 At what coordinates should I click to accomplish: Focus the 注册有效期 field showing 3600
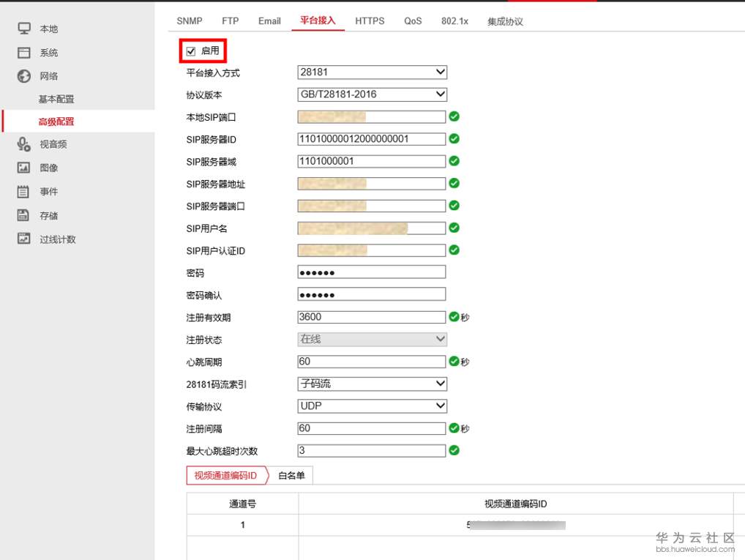[372, 317]
